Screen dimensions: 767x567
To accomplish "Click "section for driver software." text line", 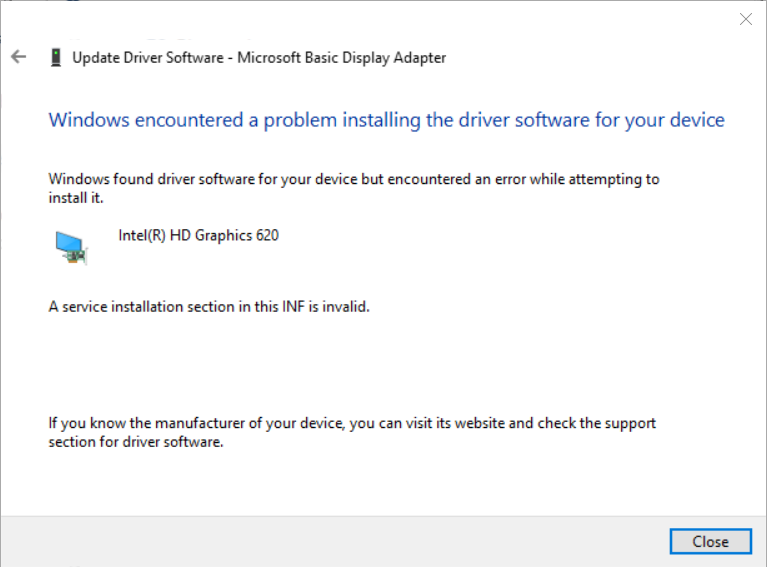I will (x=135, y=442).
